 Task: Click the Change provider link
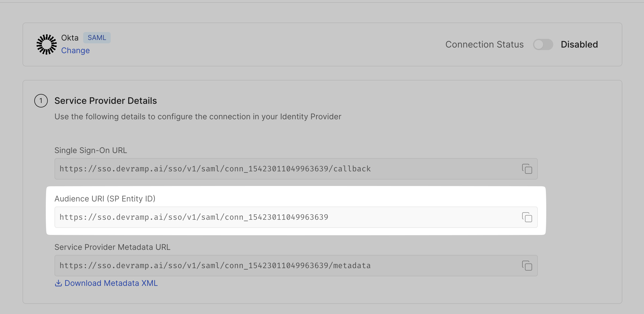[x=75, y=50]
